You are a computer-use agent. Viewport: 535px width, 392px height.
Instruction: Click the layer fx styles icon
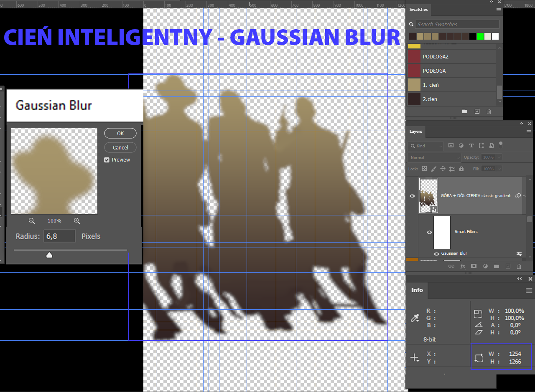click(463, 266)
